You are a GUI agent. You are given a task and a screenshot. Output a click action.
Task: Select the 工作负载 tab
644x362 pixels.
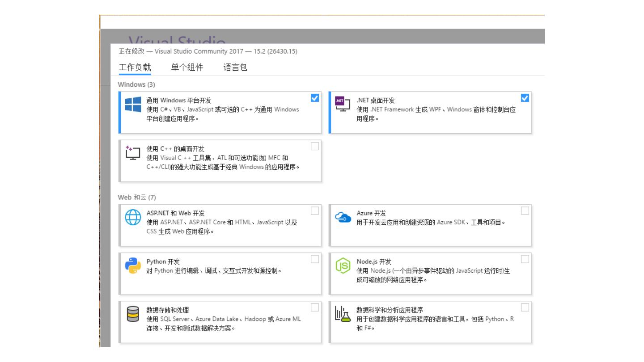135,67
